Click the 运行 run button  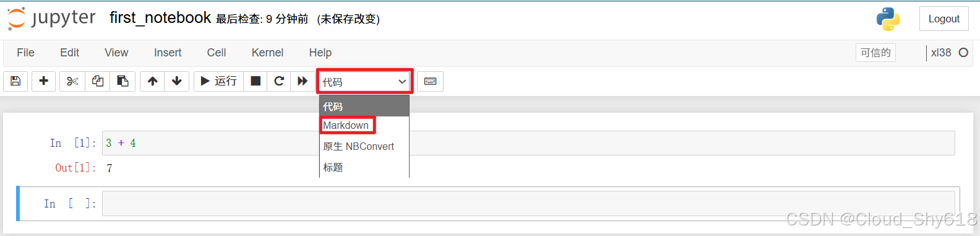pyautogui.click(x=218, y=81)
